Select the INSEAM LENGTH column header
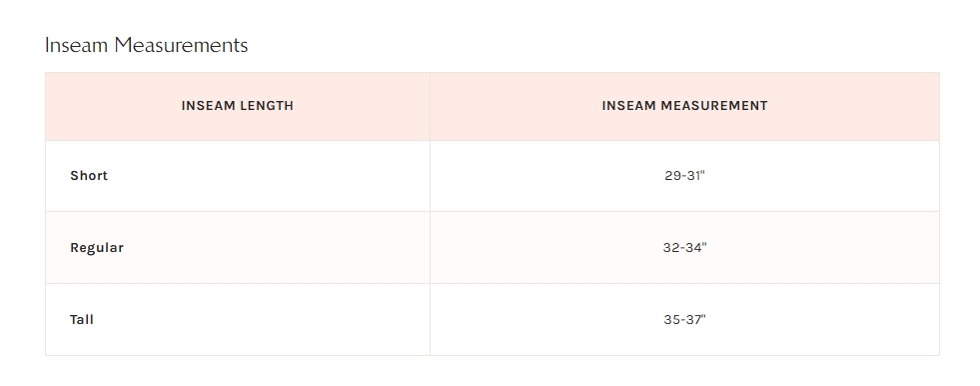980x386 pixels. click(x=238, y=106)
